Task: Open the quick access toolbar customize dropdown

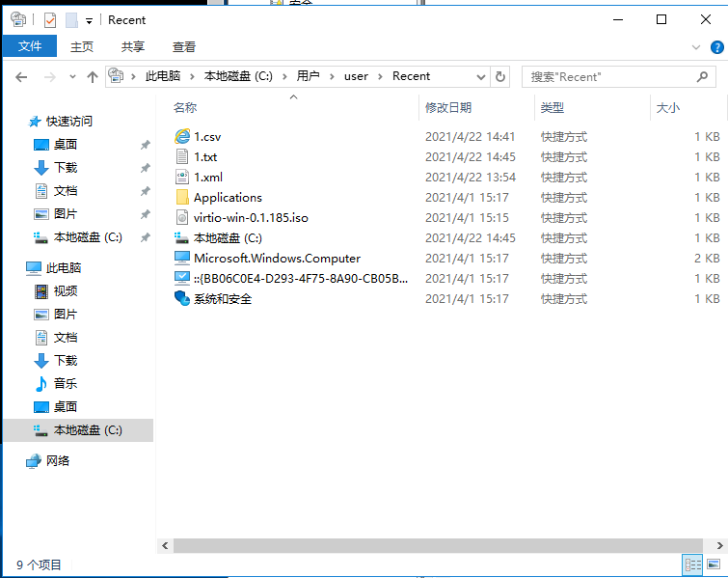Action: pos(89,21)
